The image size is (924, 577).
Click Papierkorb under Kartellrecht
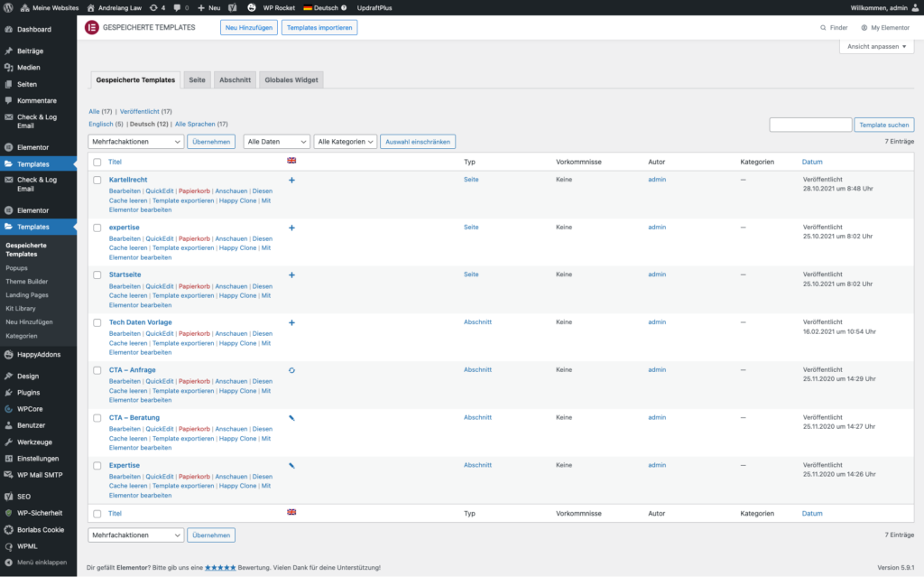coord(195,191)
